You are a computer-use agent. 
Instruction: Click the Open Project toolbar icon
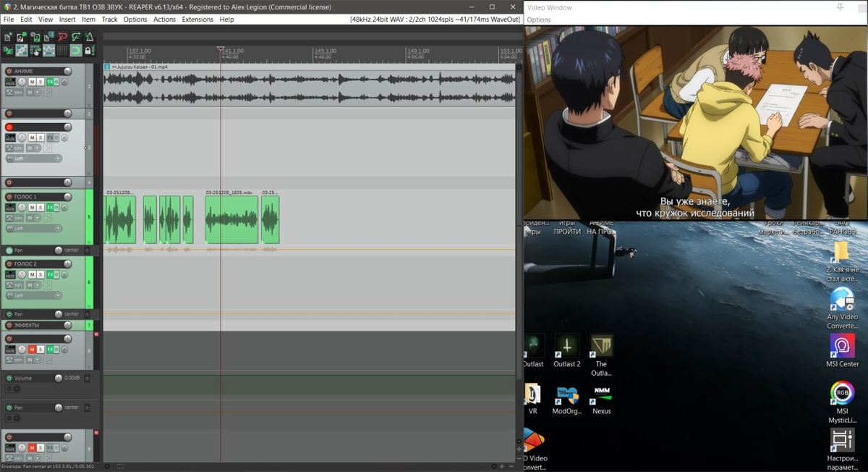point(21,37)
